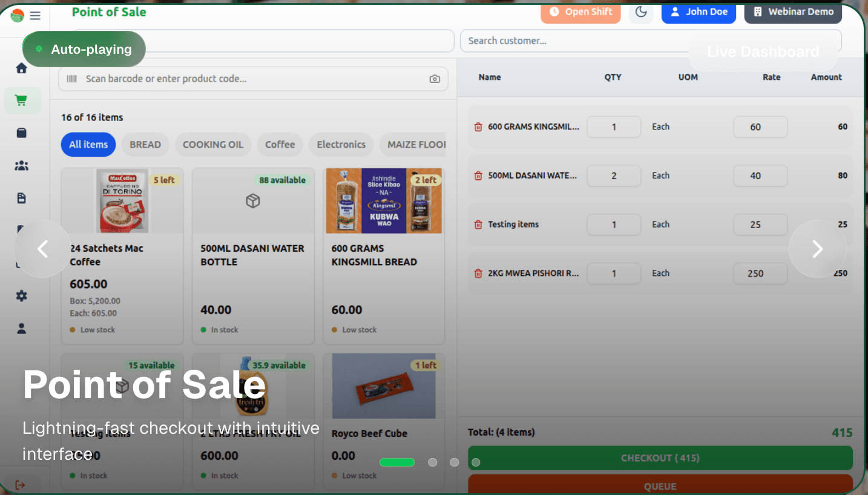Filter products by BREAD category

point(145,145)
